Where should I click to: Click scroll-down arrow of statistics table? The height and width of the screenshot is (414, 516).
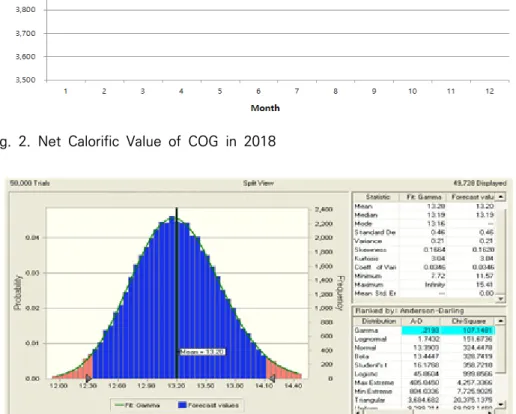click(x=501, y=299)
